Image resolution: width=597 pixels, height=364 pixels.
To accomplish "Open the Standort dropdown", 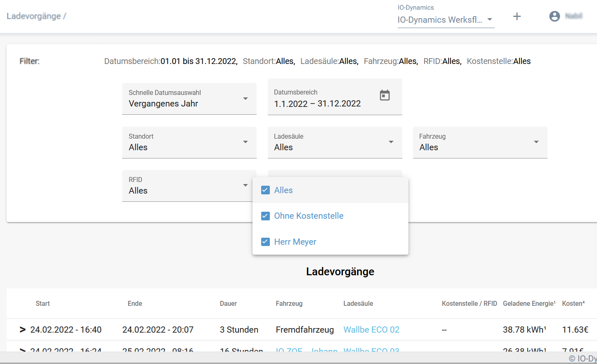I will [x=189, y=142].
